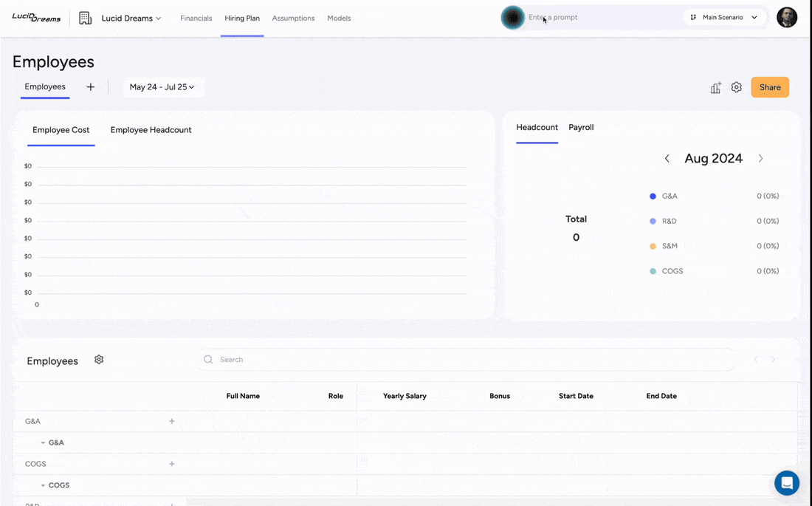Collapse the G&A group in the employee table
The image size is (812, 506).
(x=42, y=442)
